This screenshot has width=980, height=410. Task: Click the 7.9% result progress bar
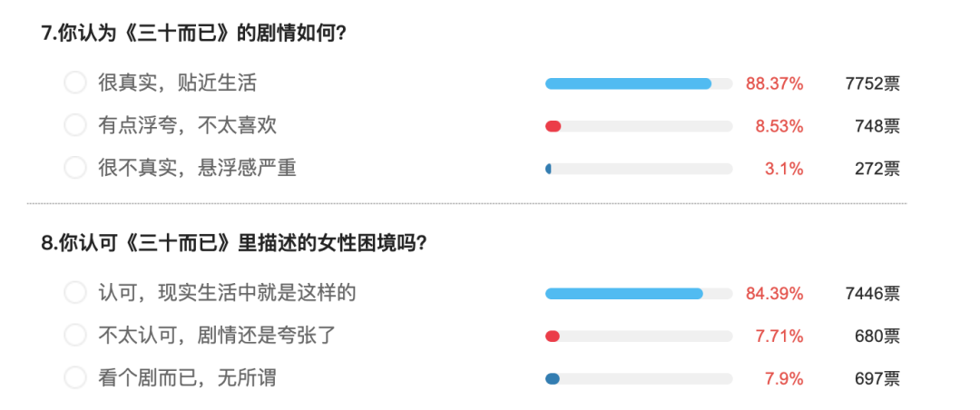[x=638, y=378]
